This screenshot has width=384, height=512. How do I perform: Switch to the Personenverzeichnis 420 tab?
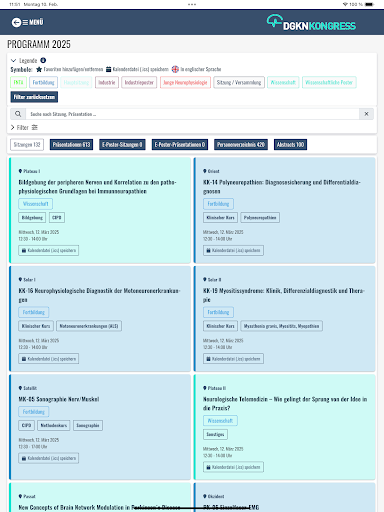(241, 145)
